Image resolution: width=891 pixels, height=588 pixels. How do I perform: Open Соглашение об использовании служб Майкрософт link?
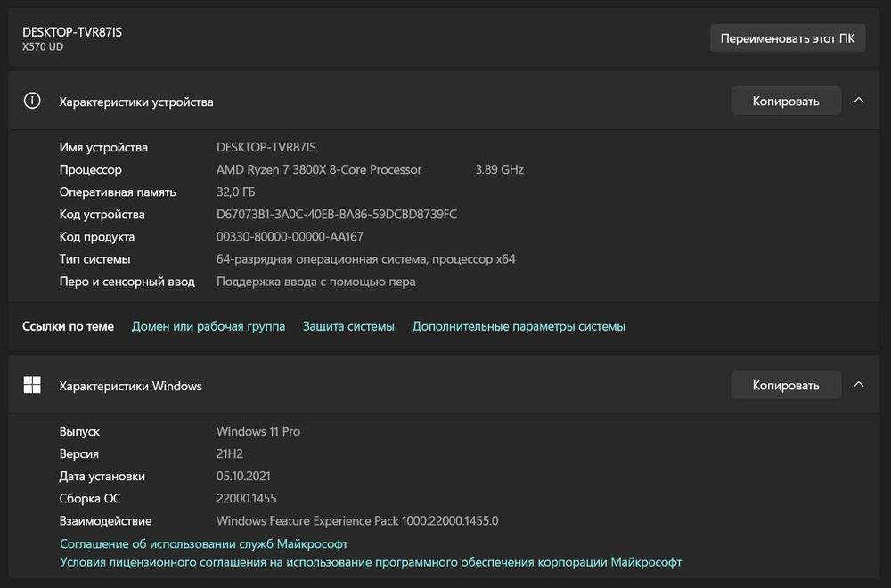(x=204, y=543)
